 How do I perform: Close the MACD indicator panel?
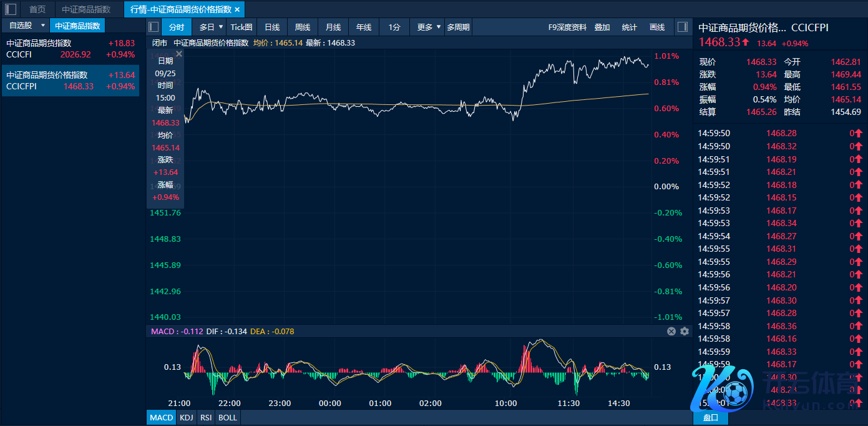pos(671,332)
